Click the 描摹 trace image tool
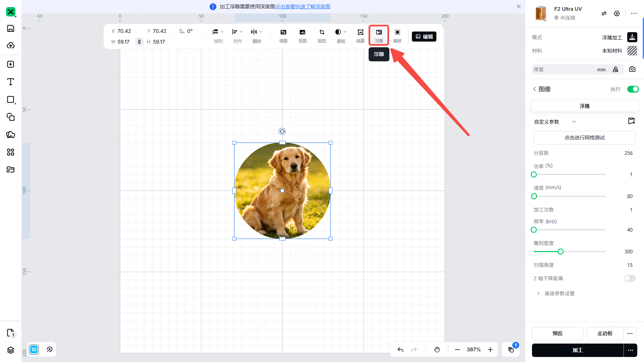 click(360, 36)
